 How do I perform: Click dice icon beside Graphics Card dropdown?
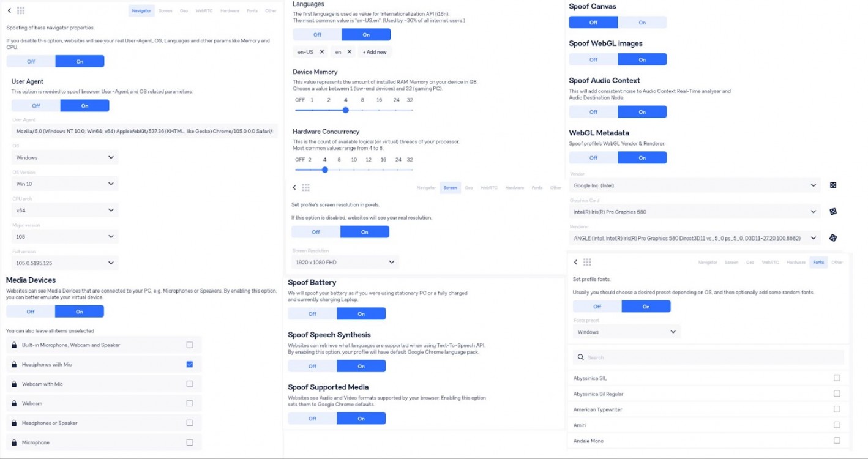[833, 212]
